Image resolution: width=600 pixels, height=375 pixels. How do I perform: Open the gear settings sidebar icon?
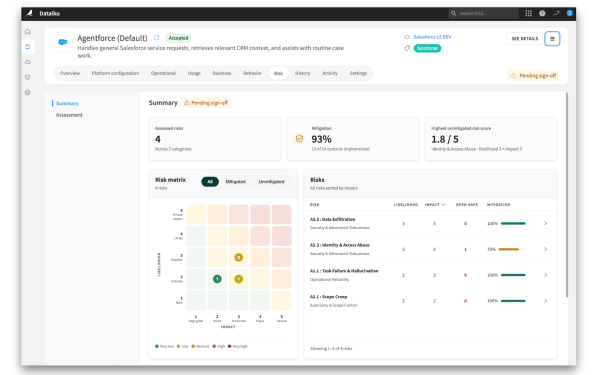coord(28,93)
